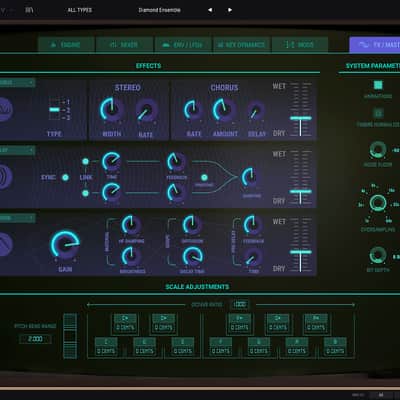Screen dimensions: 400x400
Task: Switch to the MOD tab
Action: (x=300, y=45)
